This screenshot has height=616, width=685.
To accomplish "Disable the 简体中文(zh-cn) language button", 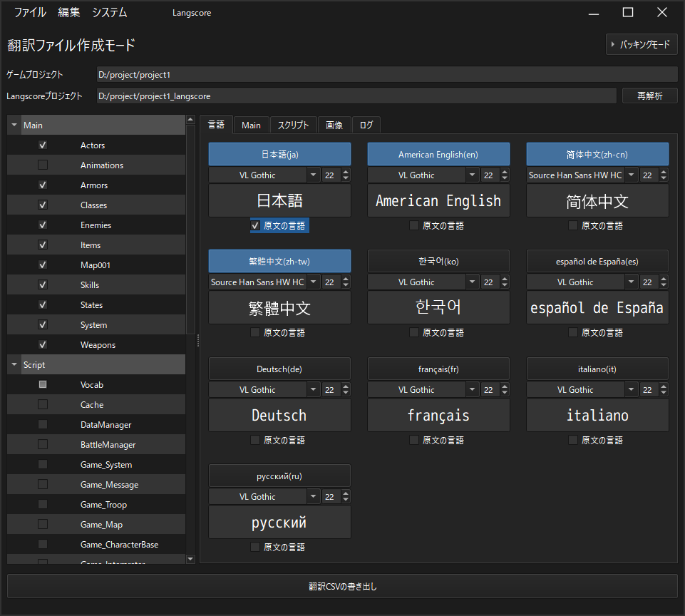I will click(597, 154).
